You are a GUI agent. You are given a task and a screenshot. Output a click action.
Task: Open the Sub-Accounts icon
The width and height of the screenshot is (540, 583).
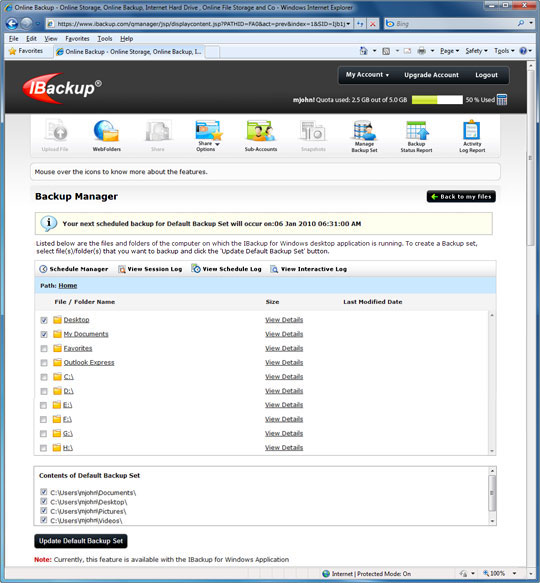pos(261,135)
